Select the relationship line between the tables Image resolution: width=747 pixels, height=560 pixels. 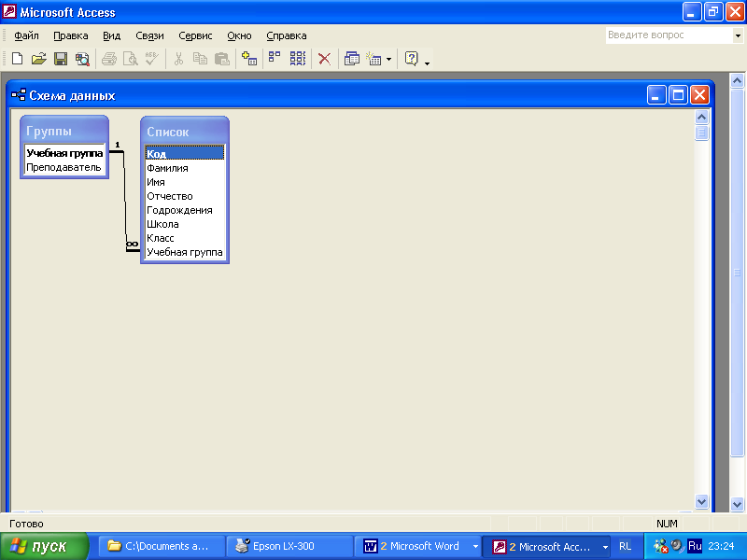[125, 200]
